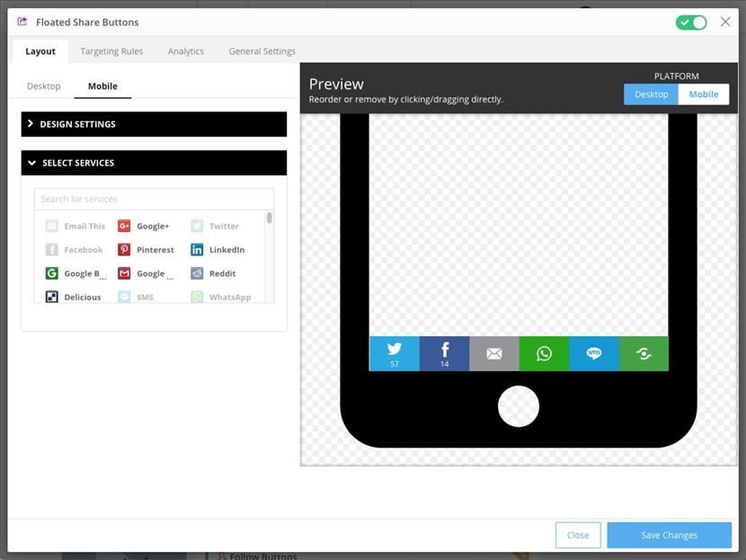This screenshot has height=560, width=746.
Task: Collapse the Select Services section
Action: pos(155,163)
